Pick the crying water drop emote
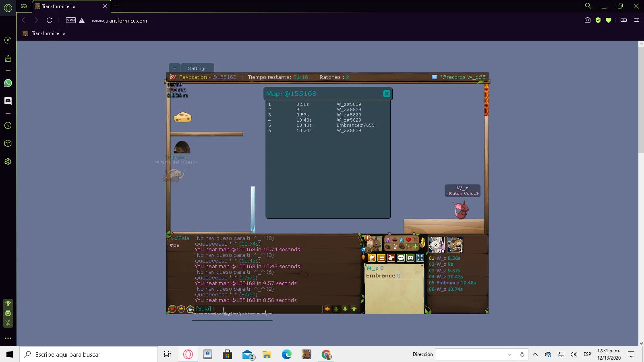Image resolution: width=644 pixels, height=362 pixels. pyautogui.click(x=402, y=240)
